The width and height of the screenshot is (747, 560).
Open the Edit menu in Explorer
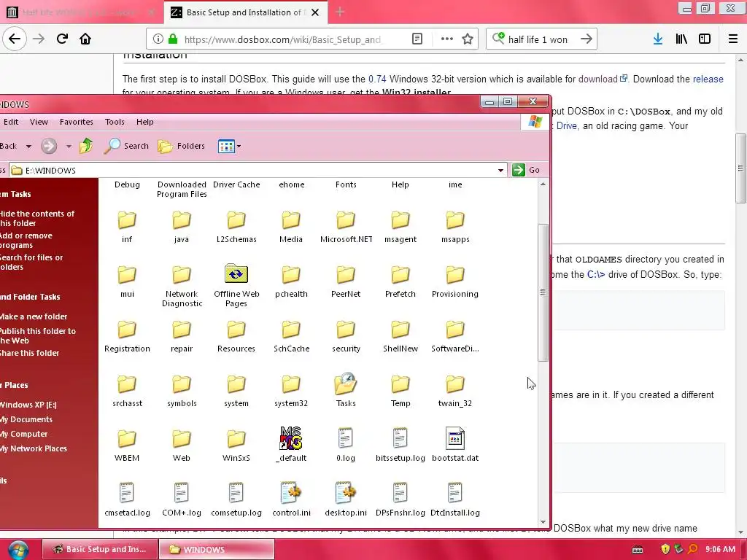pos(11,122)
